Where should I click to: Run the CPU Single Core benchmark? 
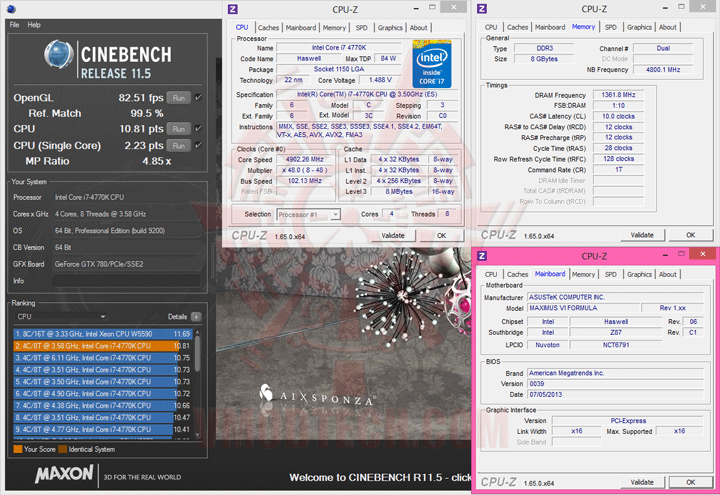coord(179,146)
